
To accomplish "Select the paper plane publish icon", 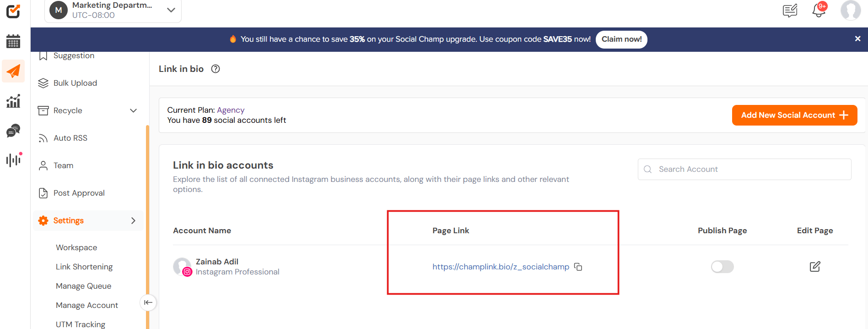I will pyautogui.click(x=13, y=71).
